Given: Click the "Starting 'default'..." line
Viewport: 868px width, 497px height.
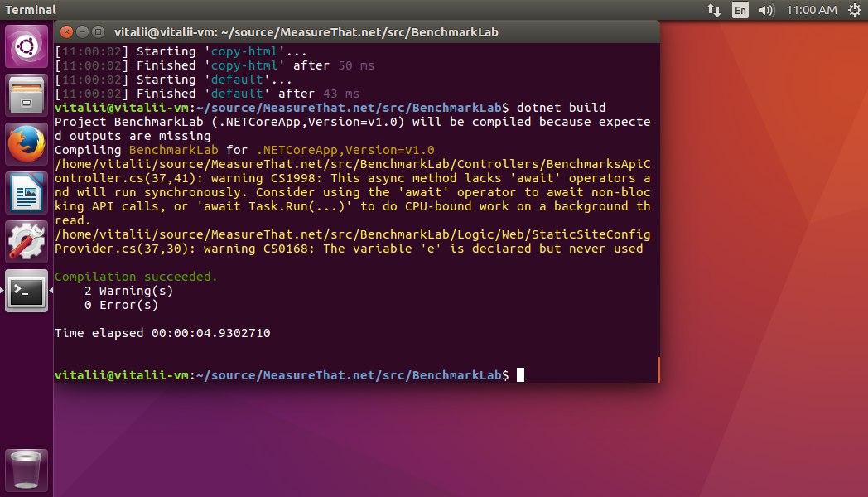Looking at the screenshot, I should click(173, 80).
